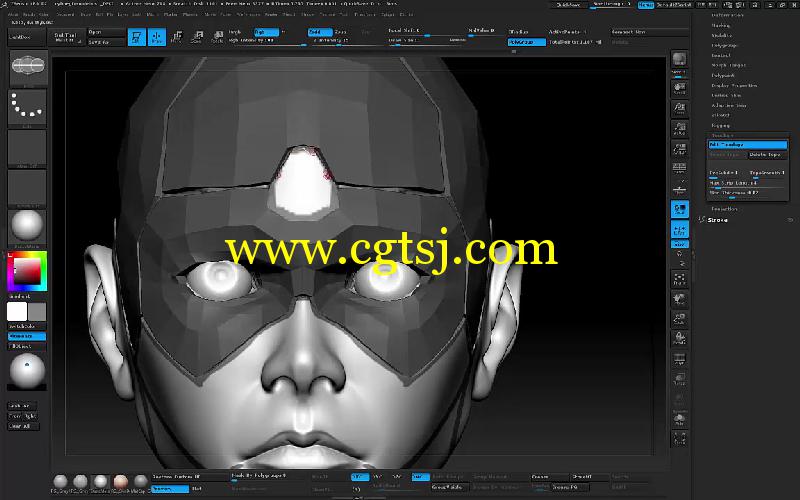Toggle Edit mode button
This screenshot has width=800, height=500.
[x=137, y=37]
